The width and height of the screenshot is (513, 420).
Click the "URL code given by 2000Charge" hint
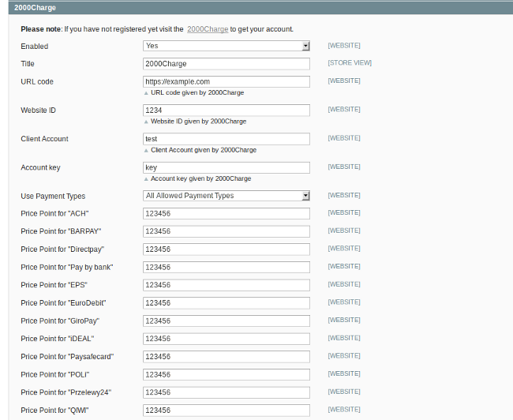tap(197, 92)
